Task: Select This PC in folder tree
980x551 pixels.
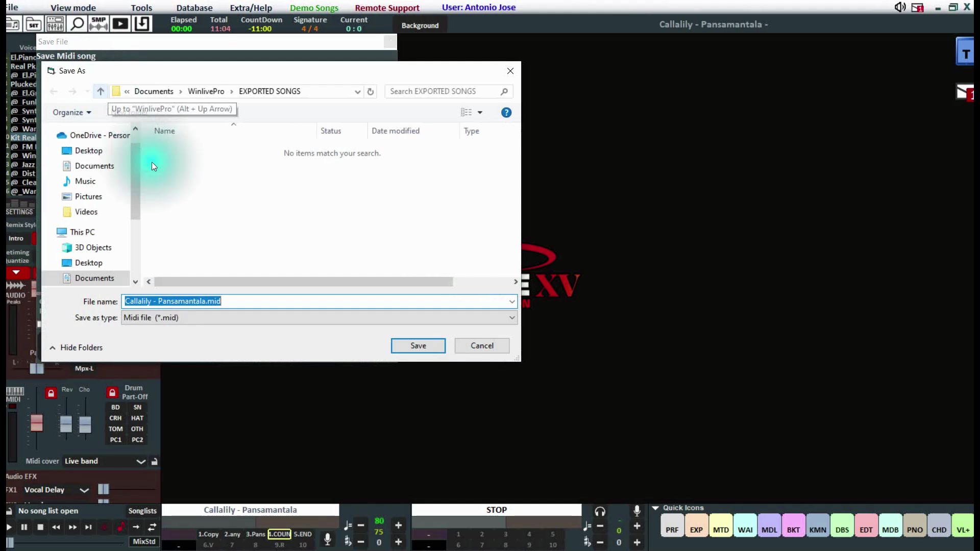Action: tap(82, 232)
